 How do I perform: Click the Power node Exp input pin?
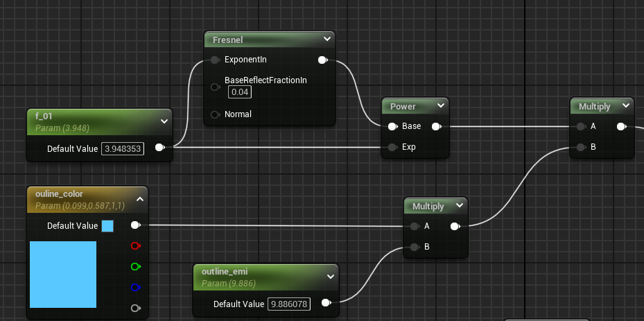click(392, 147)
